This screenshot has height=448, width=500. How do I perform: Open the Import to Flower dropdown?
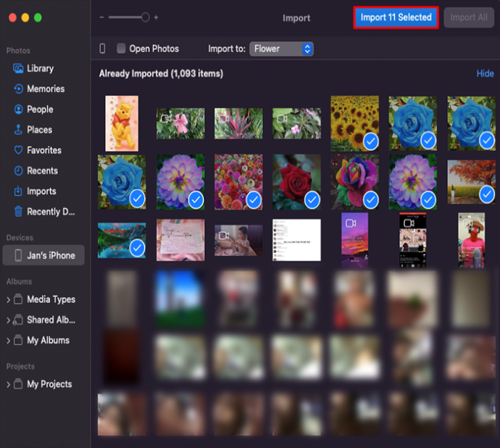click(x=281, y=49)
